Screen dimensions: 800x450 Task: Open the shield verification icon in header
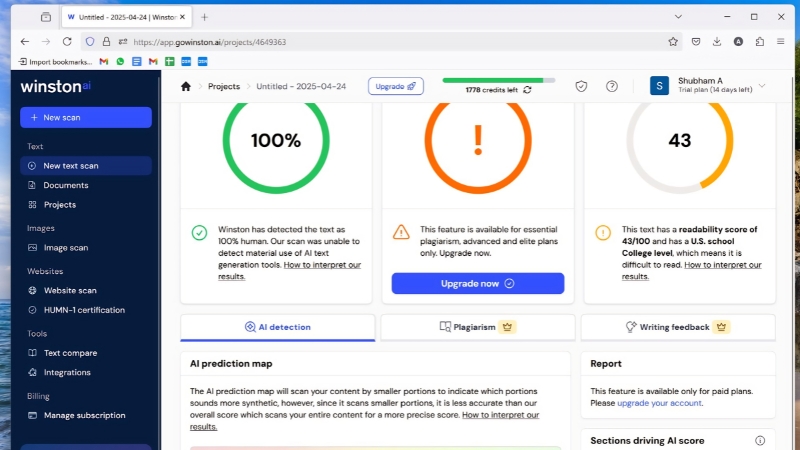point(581,86)
